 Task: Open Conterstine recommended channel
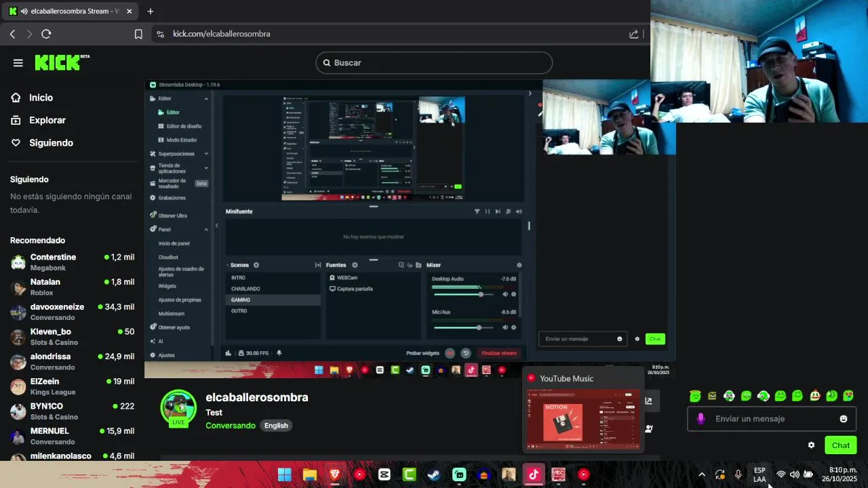pos(72,262)
